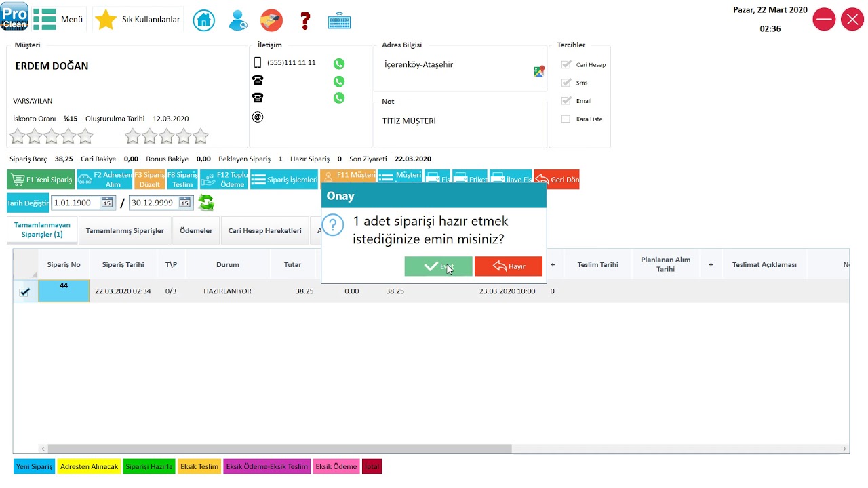Screen dimensions: 868x488
Task: Switch to Tamamlanmayan Siparişler tab
Action: [x=42, y=230]
